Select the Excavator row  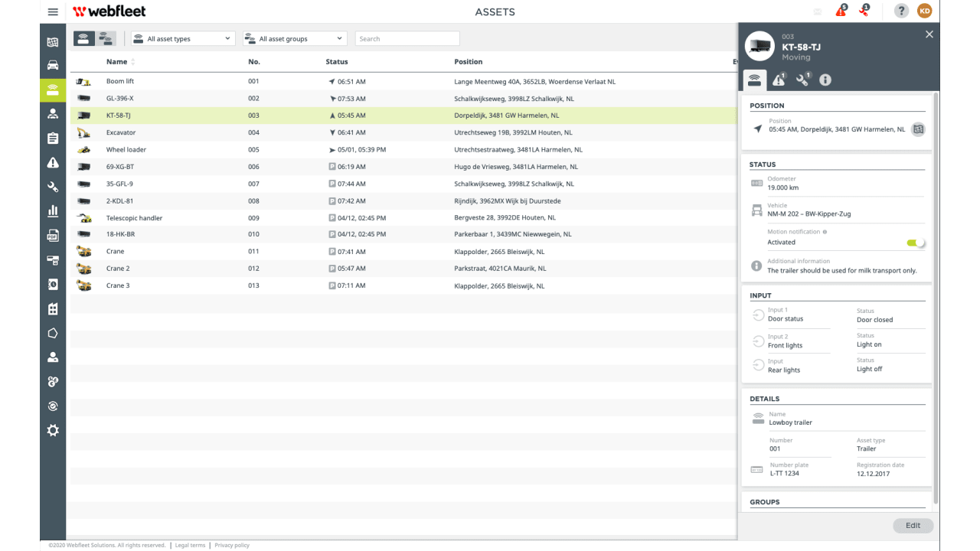pyautogui.click(x=403, y=132)
